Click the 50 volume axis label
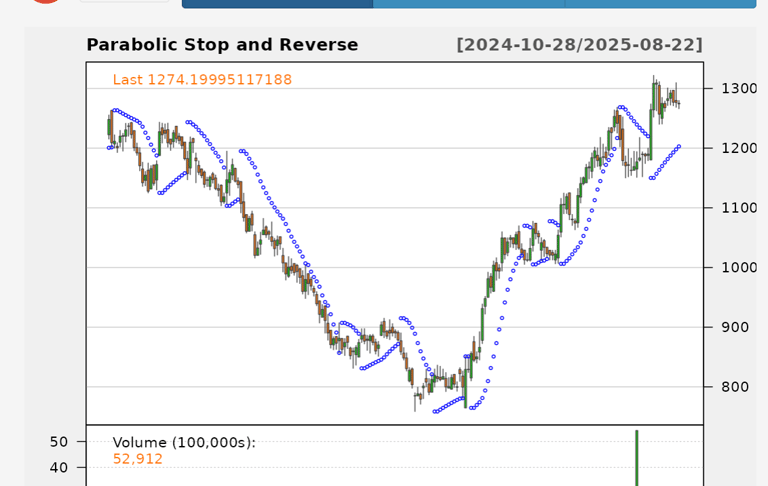This screenshot has width=768, height=486. pyautogui.click(x=59, y=442)
